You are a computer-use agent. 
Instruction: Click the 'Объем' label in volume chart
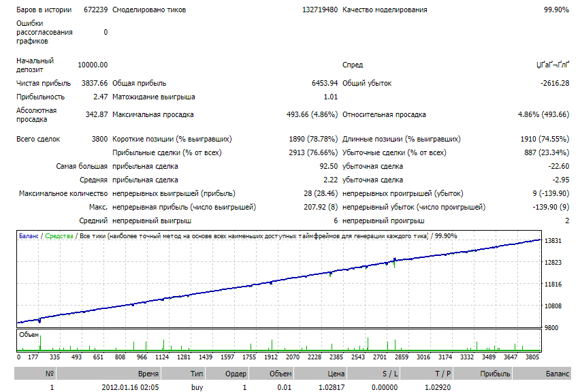[x=29, y=335]
